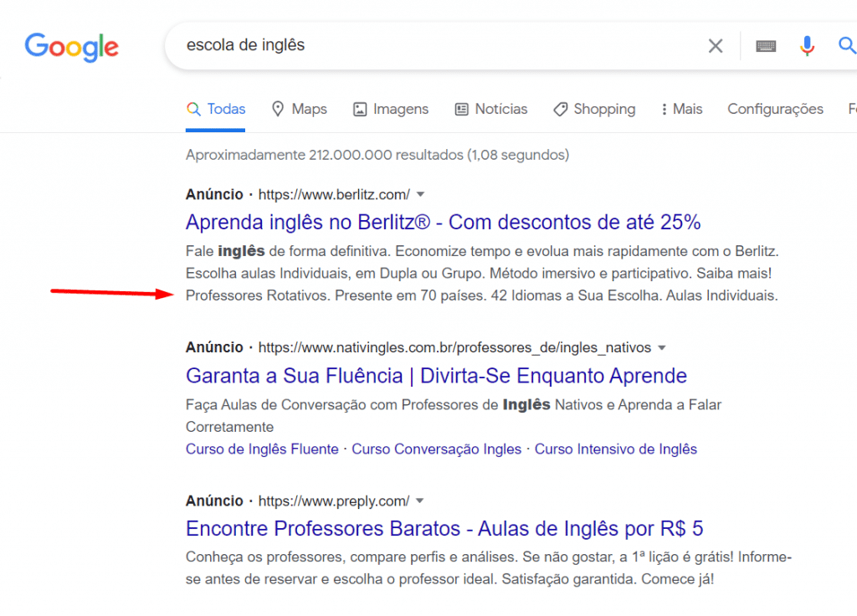The image size is (857, 616).
Task: Click the Faça Aulas de Conversação description
Action: (x=454, y=416)
